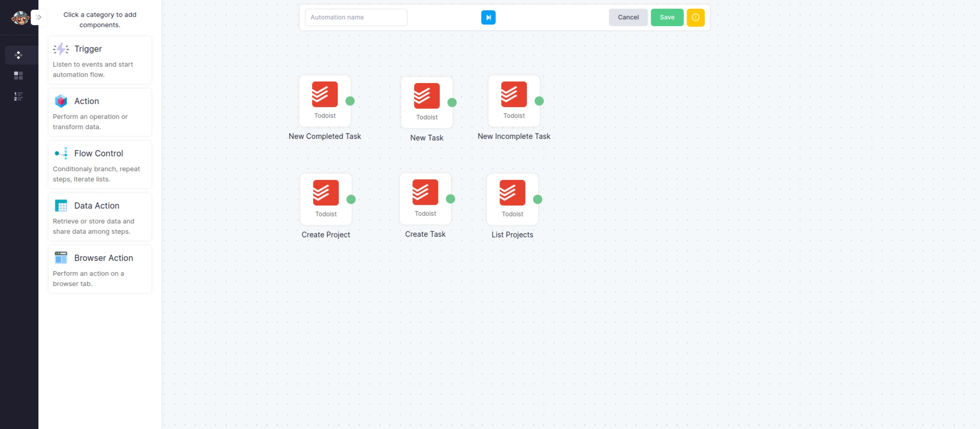Select the List Projects Todoist node
The height and width of the screenshot is (429, 980).
click(x=512, y=199)
